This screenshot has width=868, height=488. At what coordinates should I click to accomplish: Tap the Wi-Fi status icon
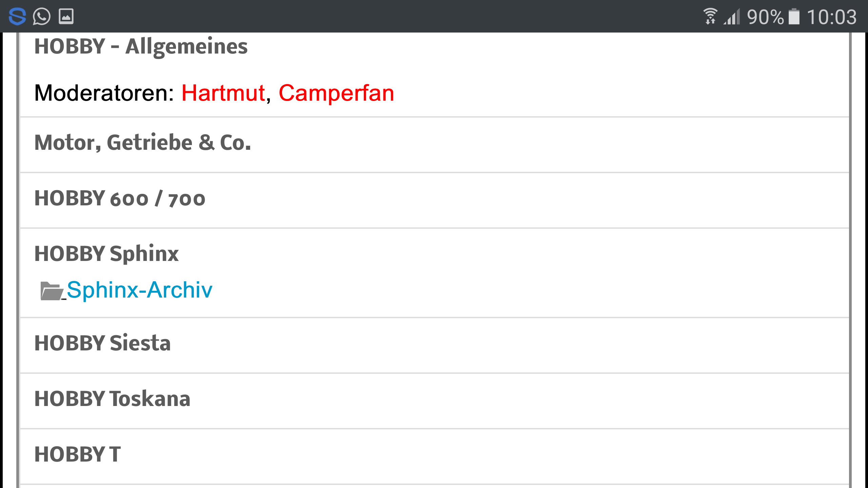click(x=710, y=16)
